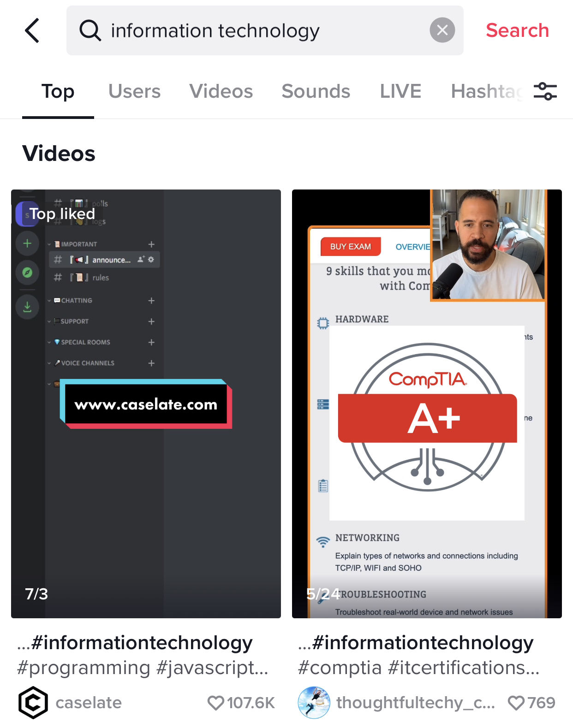Open caption with #comptia #itcertifications
Viewport: 573px width, 728px height.
click(419, 655)
